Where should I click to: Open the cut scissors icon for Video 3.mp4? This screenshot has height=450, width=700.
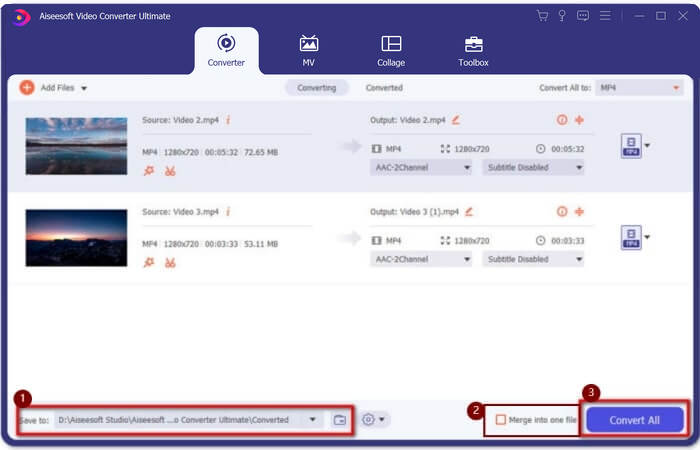point(170,262)
